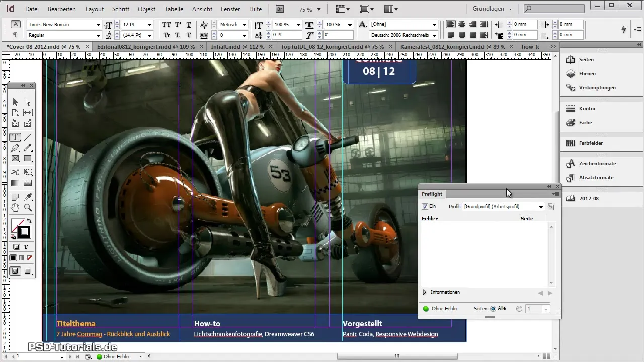This screenshot has height=362, width=644.
Task: Open the Grundlagen workspace switcher
Action: [x=493, y=9]
